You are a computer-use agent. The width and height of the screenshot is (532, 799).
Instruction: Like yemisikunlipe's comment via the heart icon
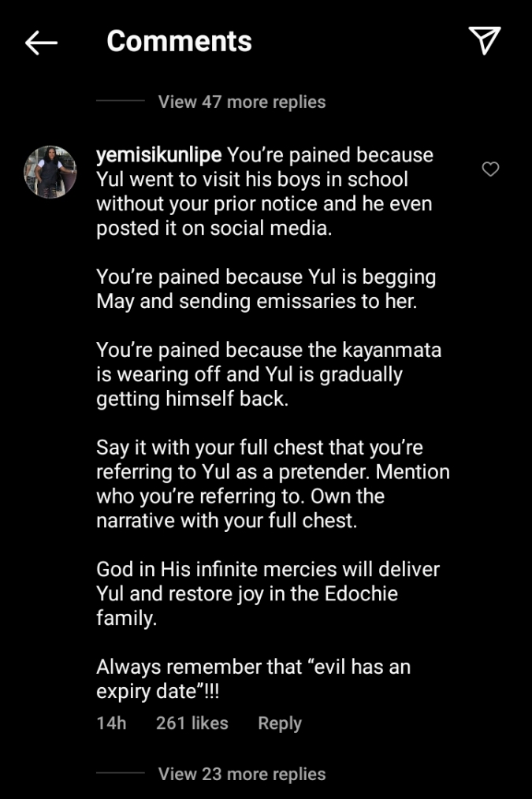pos(490,169)
